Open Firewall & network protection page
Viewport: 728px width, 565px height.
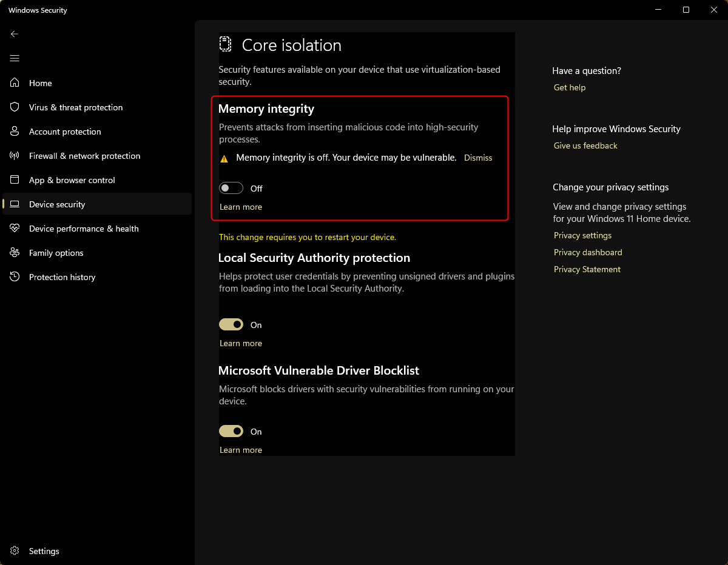97,156
